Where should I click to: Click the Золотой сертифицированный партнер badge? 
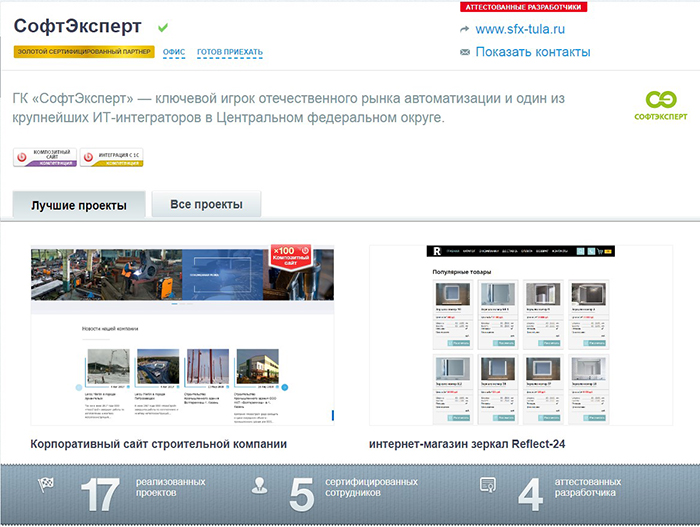pos(84,52)
